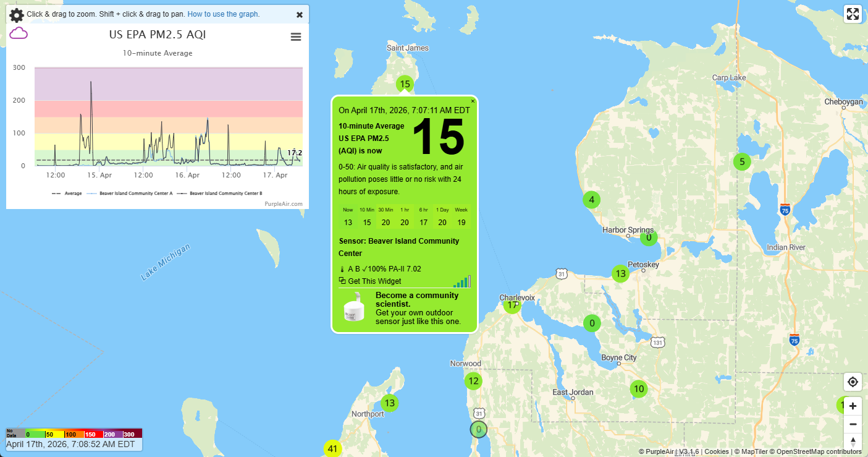Select the Week average cell
868x457 pixels.
point(461,217)
